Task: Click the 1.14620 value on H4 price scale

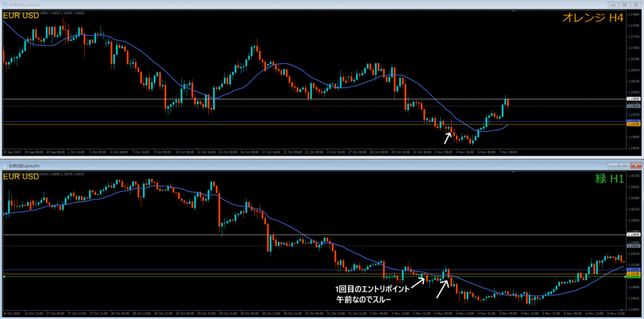Action: [633, 147]
